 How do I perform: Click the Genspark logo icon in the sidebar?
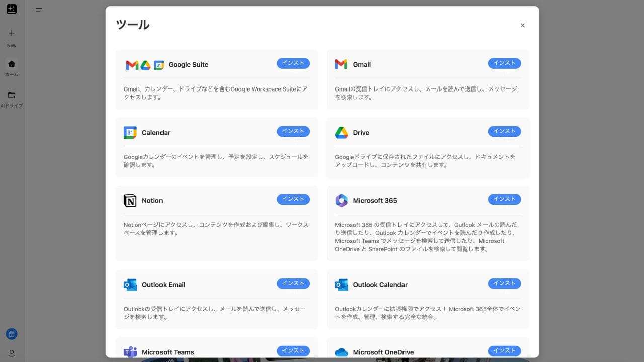pos(12,9)
